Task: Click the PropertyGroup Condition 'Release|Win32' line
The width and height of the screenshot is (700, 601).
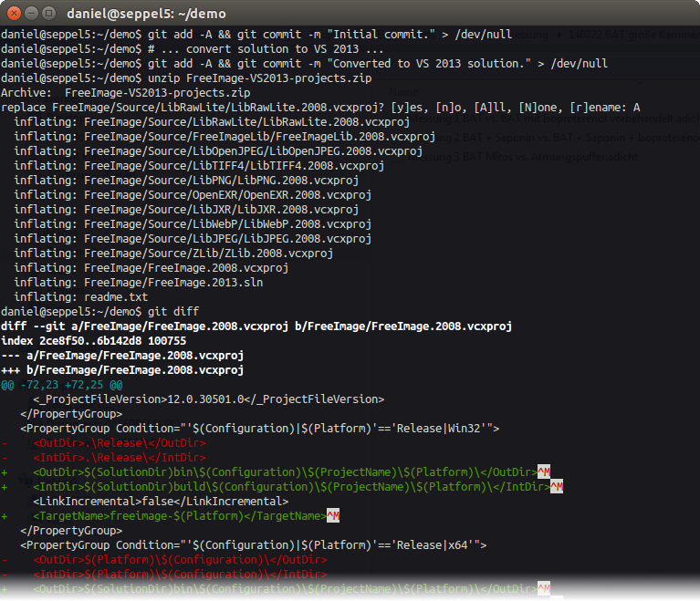Action: tap(260, 429)
